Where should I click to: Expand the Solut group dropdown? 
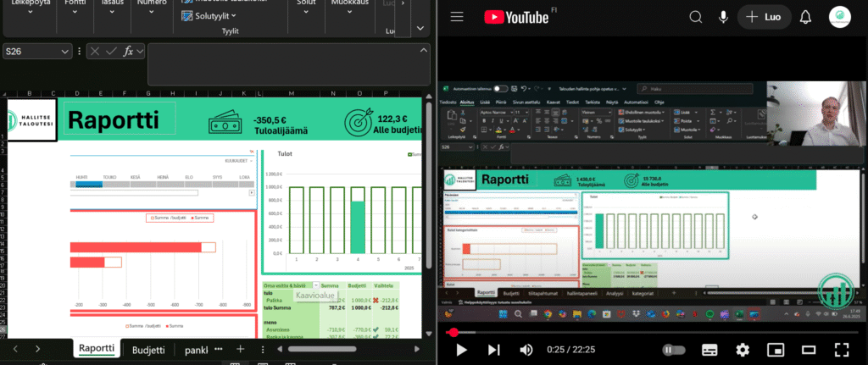[x=306, y=11]
